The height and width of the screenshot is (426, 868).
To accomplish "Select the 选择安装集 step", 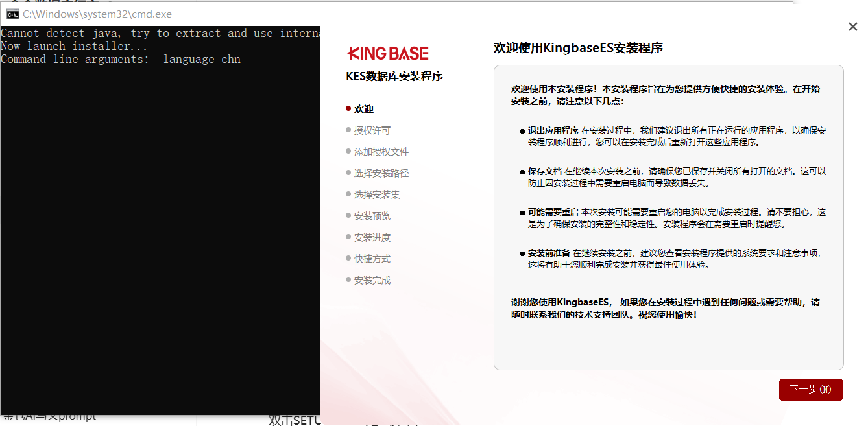I will click(x=373, y=195).
